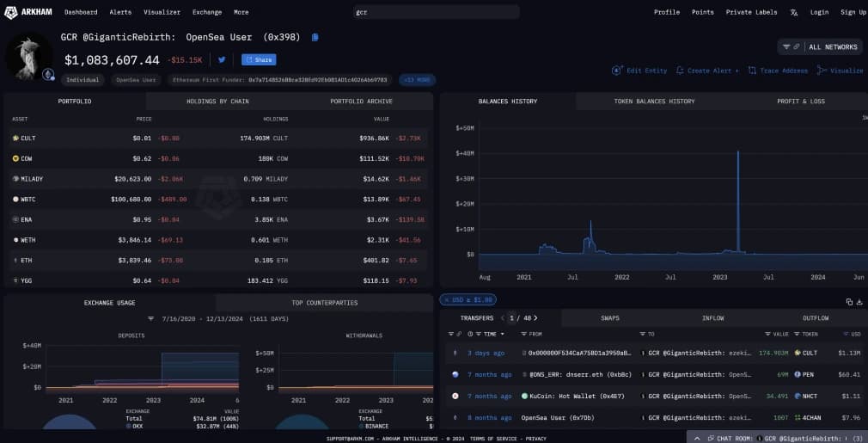Click Trace Address tool
This screenshot has height=443, width=868.
pos(778,71)
